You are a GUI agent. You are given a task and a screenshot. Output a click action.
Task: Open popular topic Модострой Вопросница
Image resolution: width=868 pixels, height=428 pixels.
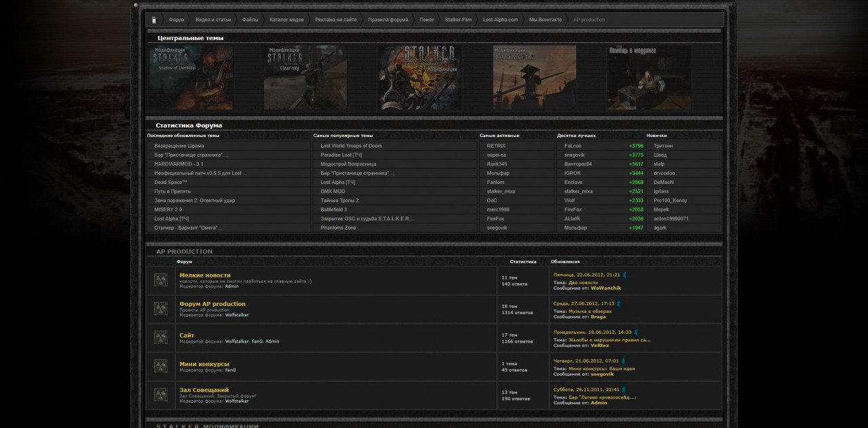(x=348, y=164)
